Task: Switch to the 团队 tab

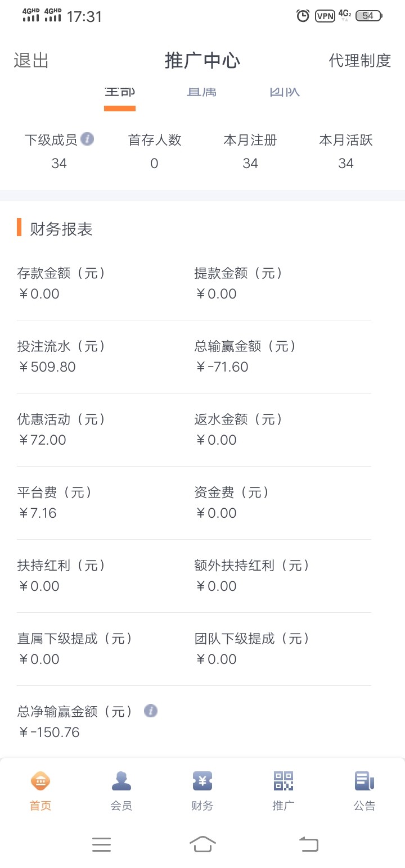Action: tap(285, 92)
